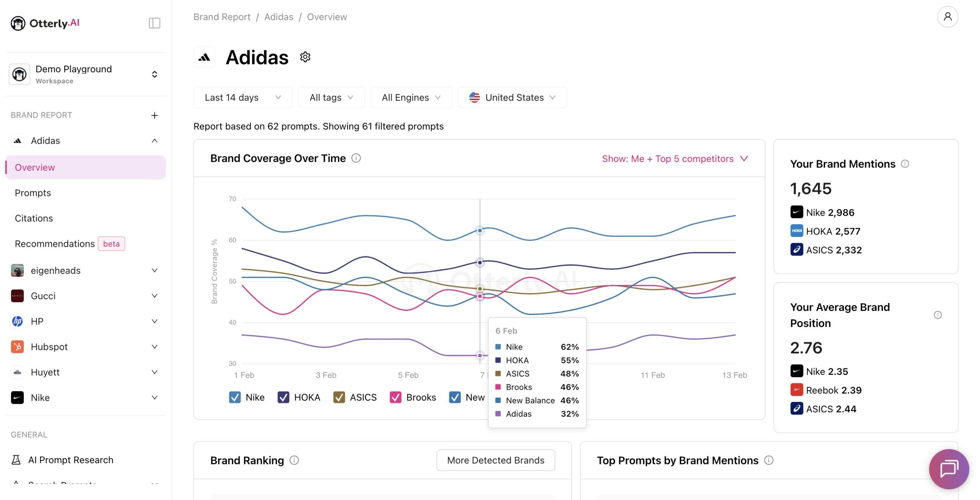Show info for Your Average Brand Position

pos(938,315)
